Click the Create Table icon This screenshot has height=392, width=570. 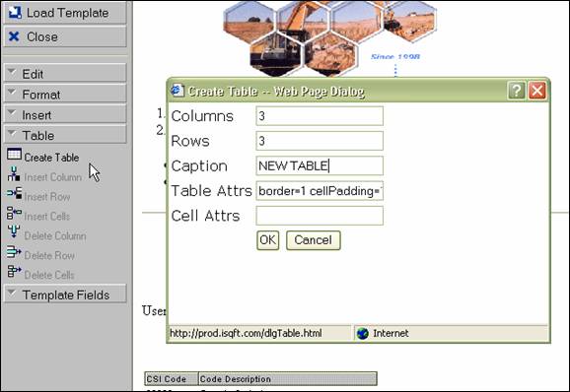tap(14, 155)
